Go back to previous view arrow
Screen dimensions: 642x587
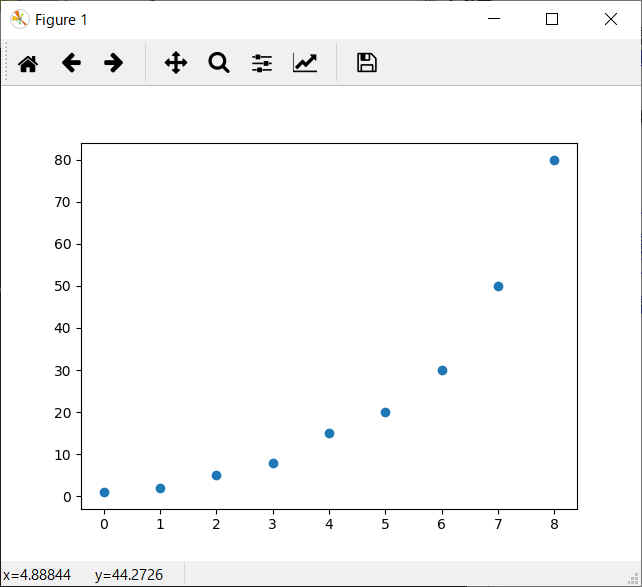[71, 63]
